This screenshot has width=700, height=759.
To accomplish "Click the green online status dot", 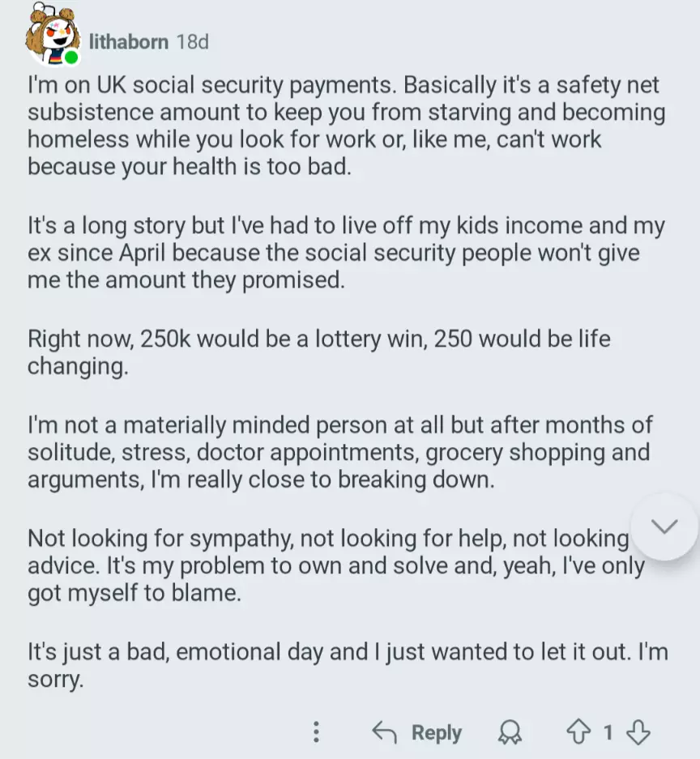I will click(71, 58).
